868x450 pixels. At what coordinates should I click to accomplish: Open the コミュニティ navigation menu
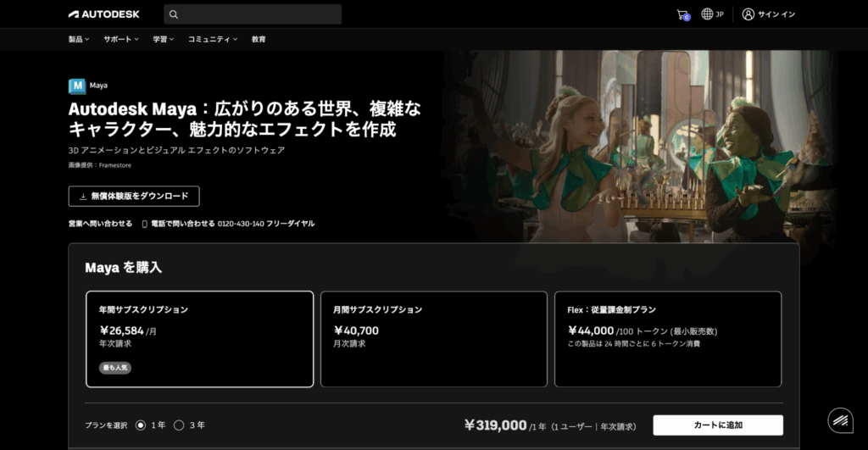(212, 39)
